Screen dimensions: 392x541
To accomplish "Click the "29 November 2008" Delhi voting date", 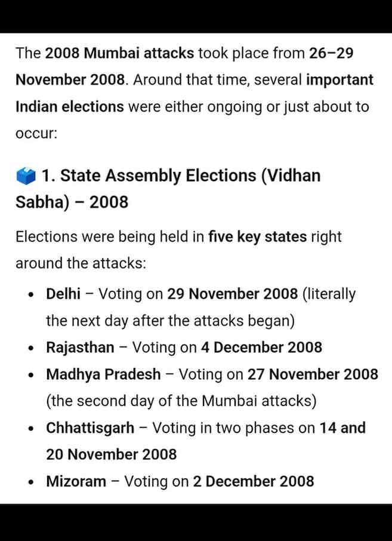I will (x=232, y=294).
